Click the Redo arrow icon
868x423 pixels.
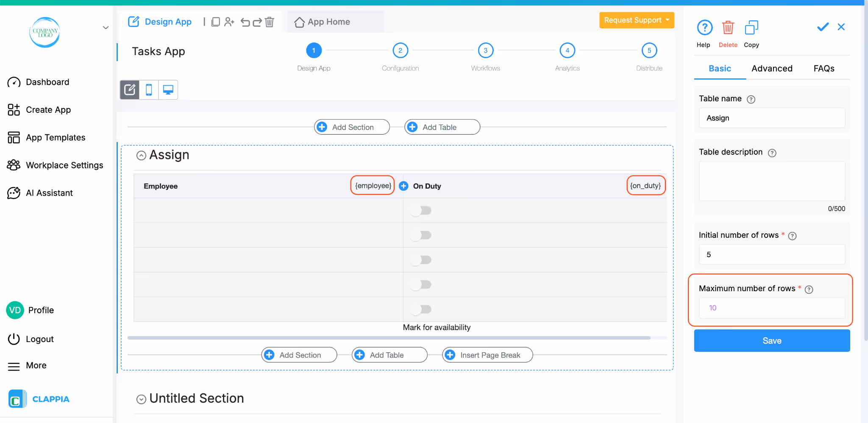pyautogui.click(x=257, y=22)
